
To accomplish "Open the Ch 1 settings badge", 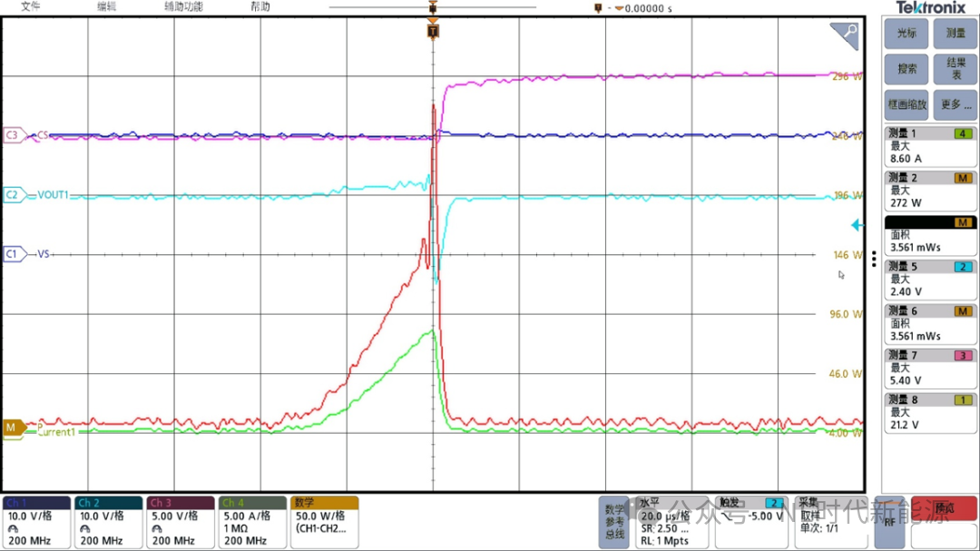I will point(36,522).
